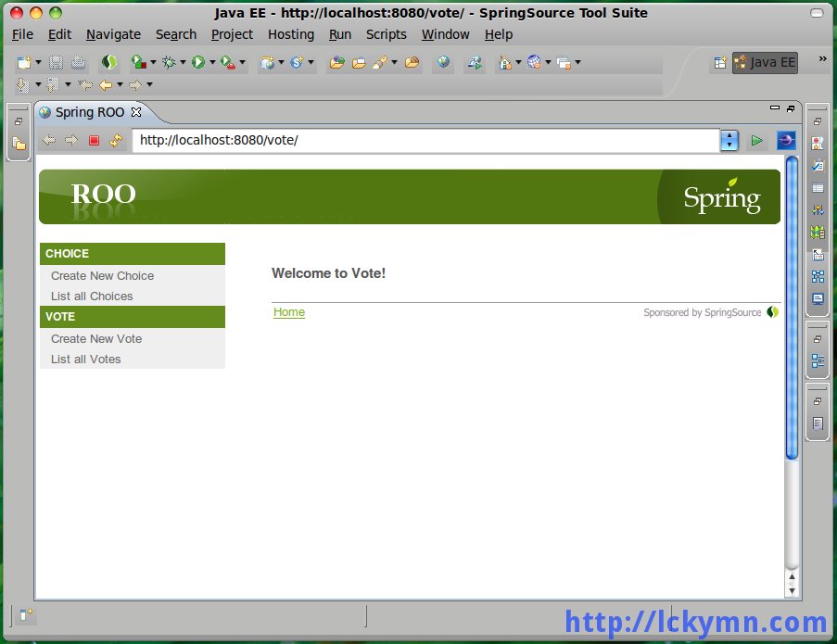Refresh the internal browser page

116,140
